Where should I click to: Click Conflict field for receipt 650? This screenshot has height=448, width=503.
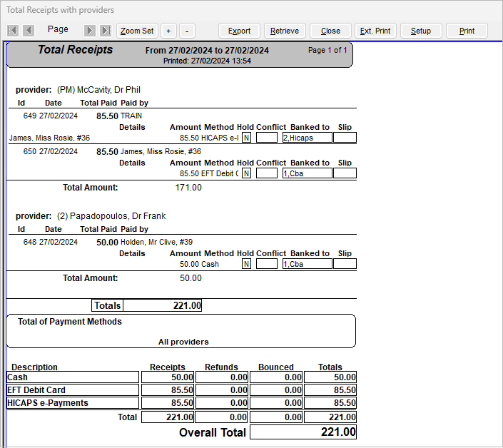[267, 173]
